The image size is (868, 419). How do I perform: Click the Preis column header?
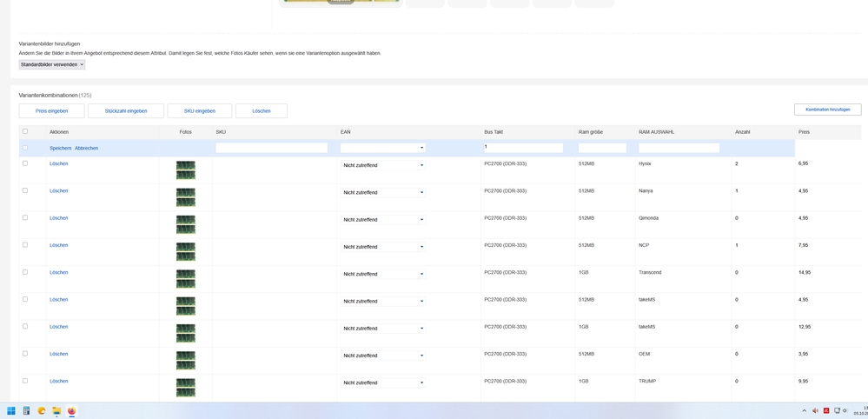point(804,132)
